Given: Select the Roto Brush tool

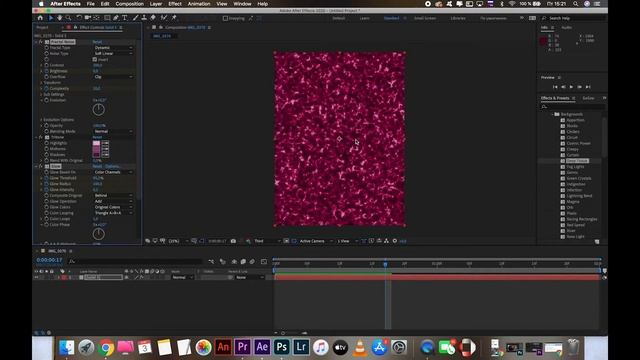Looking at the screenshot, I should tap(164, 18).
